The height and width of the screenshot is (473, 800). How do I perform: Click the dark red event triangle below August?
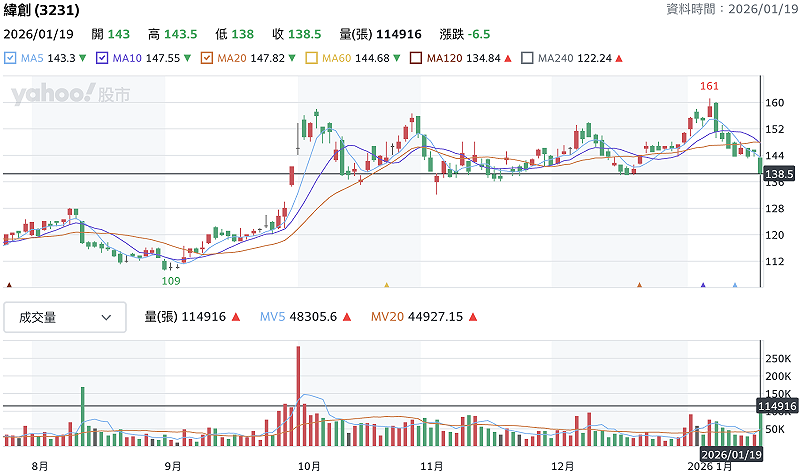point(10,285)
